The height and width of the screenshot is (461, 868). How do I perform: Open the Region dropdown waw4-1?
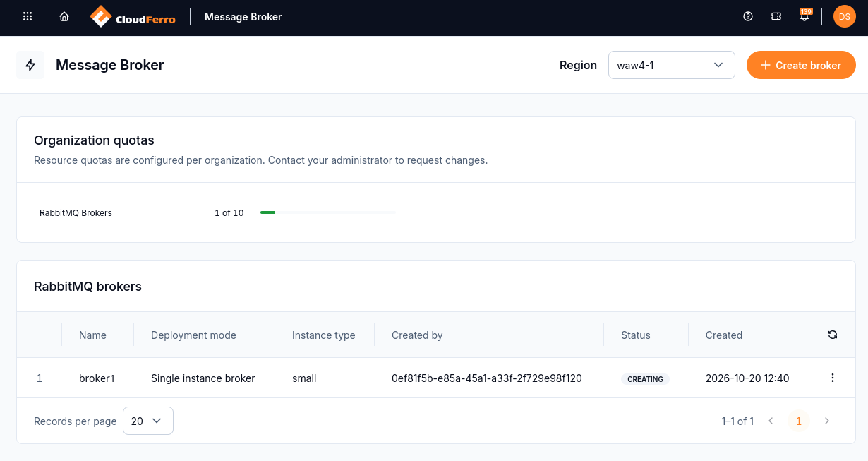672,65
